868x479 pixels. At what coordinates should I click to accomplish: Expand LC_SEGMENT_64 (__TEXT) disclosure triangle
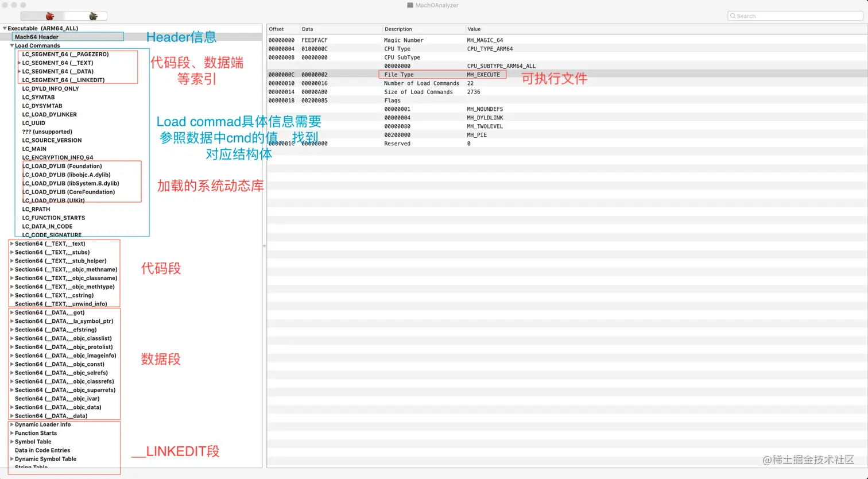(20, 63)
